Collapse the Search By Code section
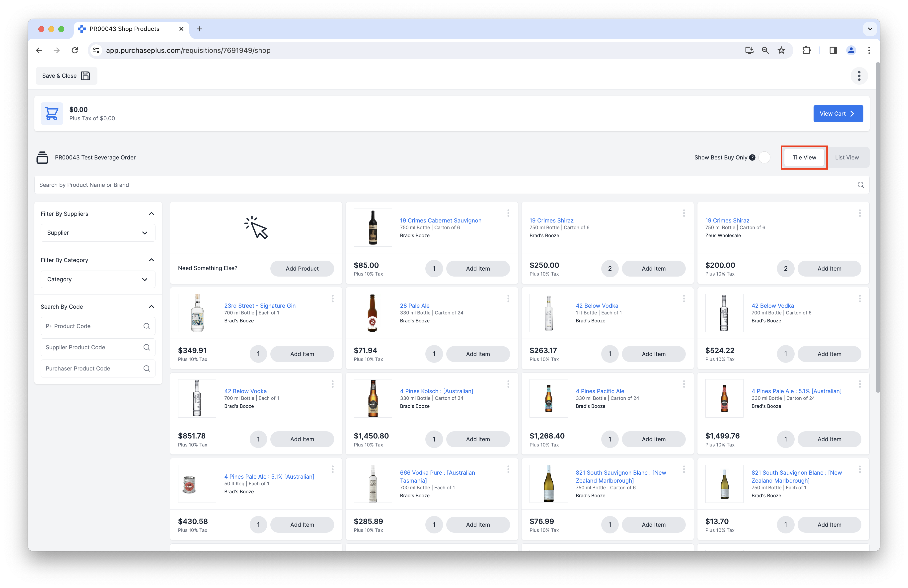This screenshot has height=588, width=908. (151, 307)
